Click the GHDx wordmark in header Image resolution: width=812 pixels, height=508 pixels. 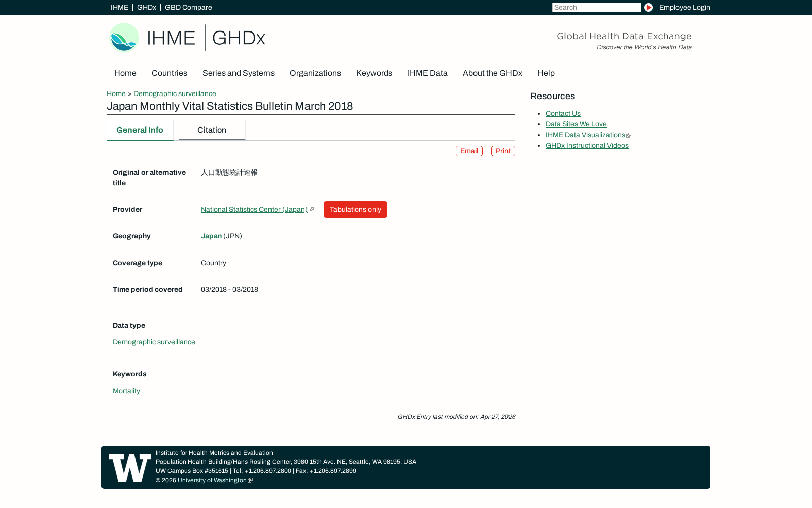[x=239, y=38]
